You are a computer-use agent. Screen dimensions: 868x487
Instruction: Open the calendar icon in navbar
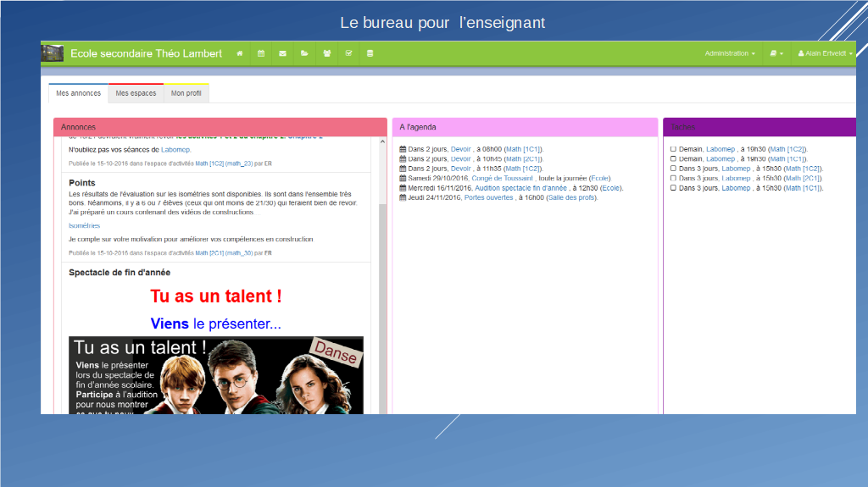point(261,53)
